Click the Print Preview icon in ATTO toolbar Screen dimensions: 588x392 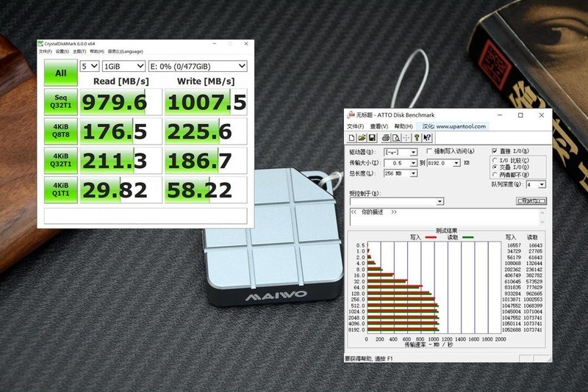(395, 138)
